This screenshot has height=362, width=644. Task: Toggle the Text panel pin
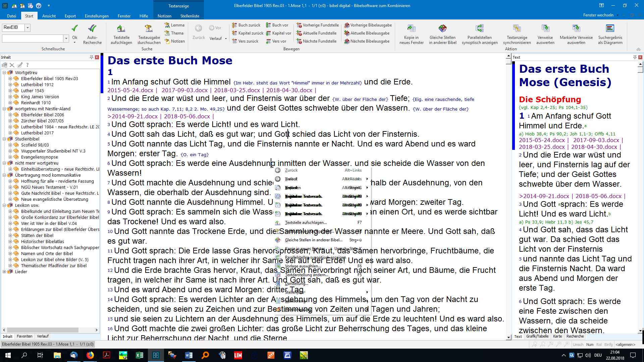(635, 57)
